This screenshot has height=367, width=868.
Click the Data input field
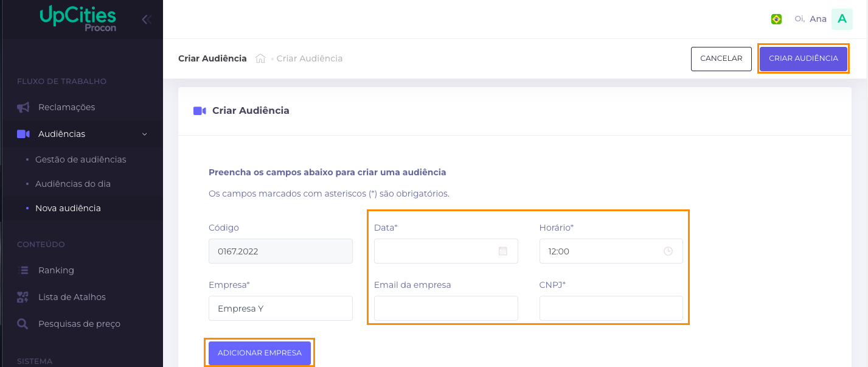click(446, 251)
